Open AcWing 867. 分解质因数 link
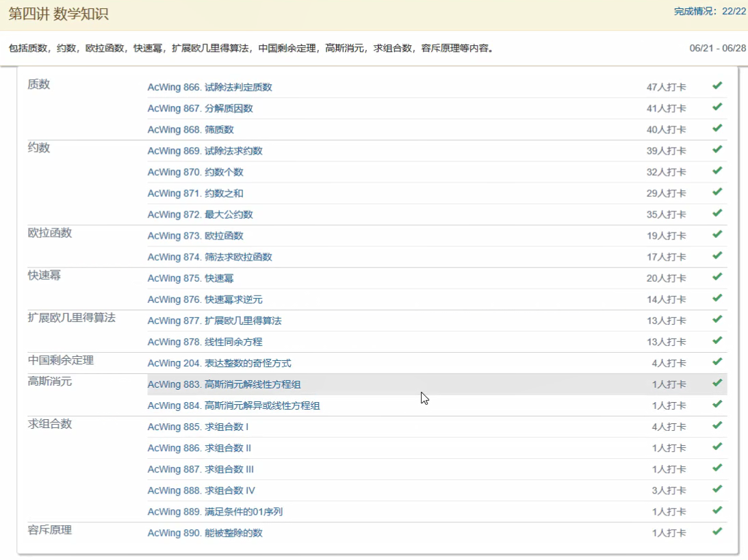The width and height of the screenshot is (748, 560). [x=200, y=109]
